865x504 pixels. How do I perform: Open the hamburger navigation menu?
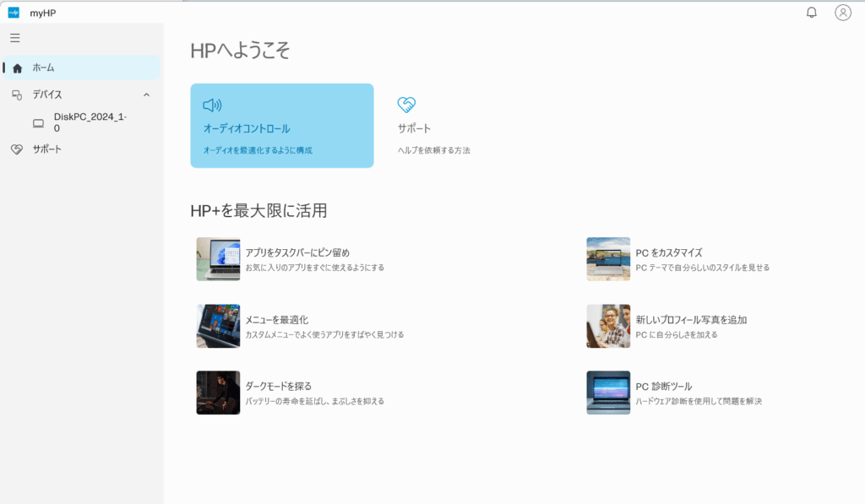pyautogui.click(x=15, y=38)
